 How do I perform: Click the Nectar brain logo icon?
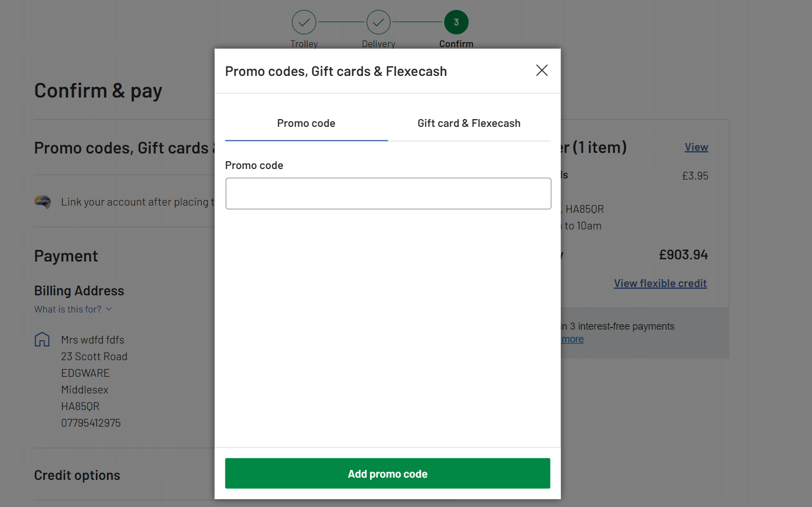[x=43, y=202]
